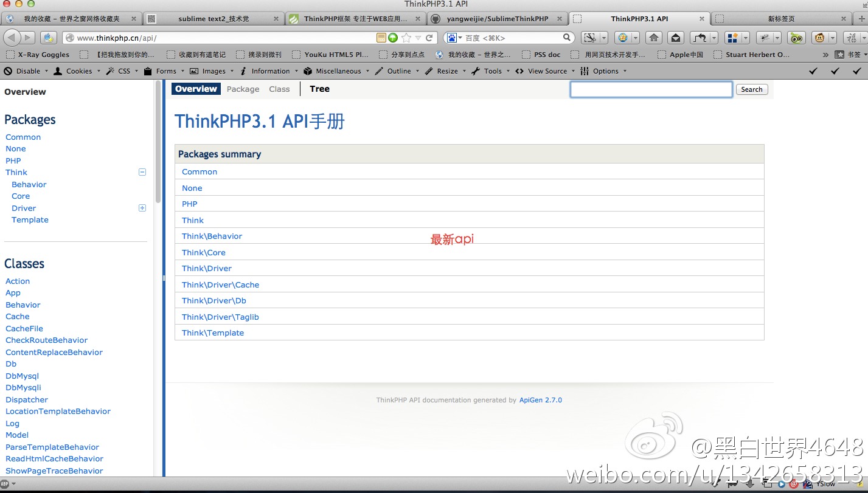Go to the browser home page icon
Image resolution: width=868 pixels, height=493 pixels.
click(x=654, y=38)
